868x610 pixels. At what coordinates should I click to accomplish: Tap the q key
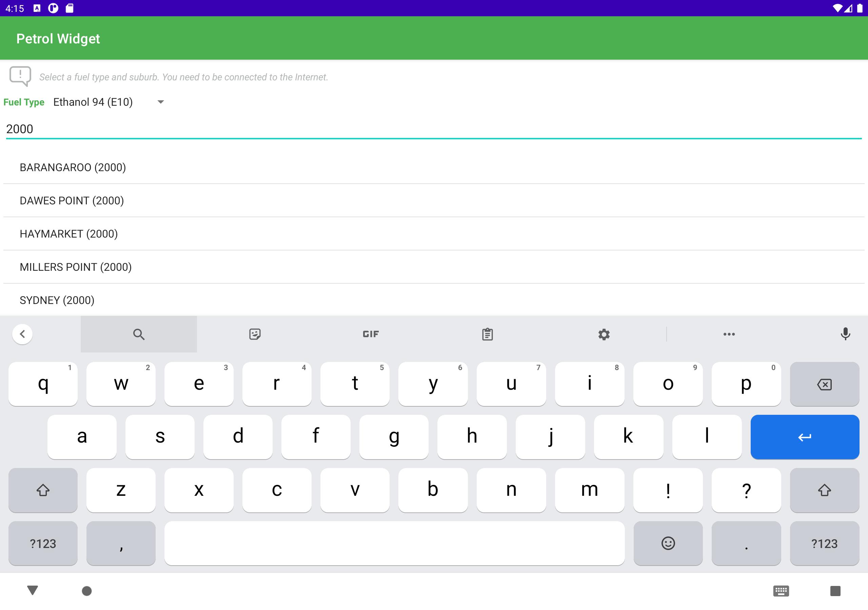43,384
